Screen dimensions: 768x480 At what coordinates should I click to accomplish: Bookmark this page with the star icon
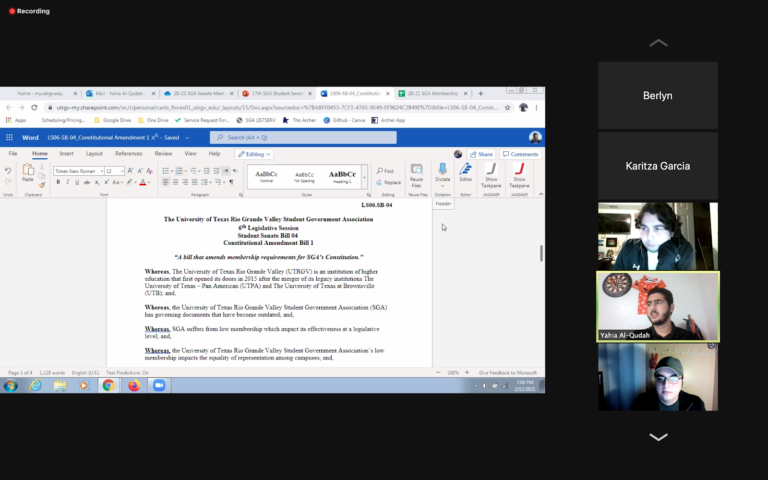click(507, 108)
